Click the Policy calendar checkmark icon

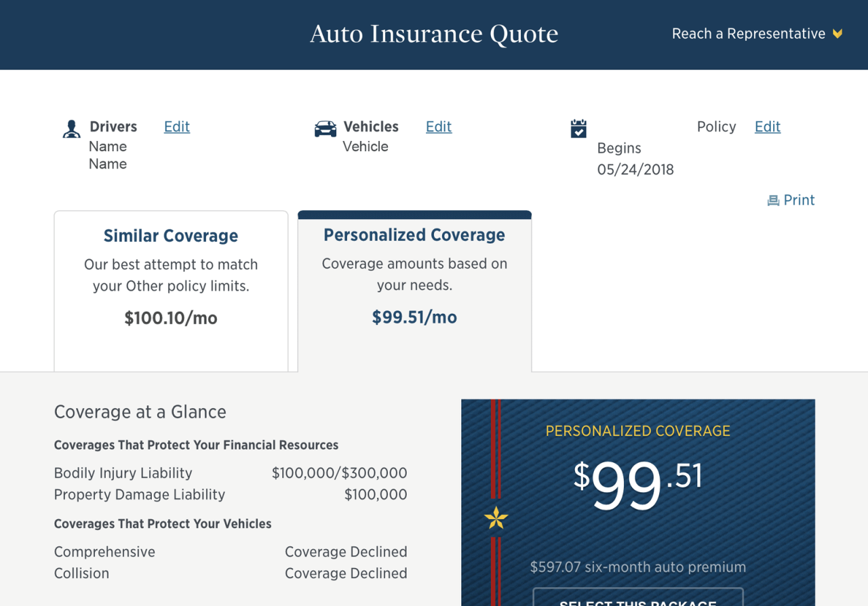578,128
